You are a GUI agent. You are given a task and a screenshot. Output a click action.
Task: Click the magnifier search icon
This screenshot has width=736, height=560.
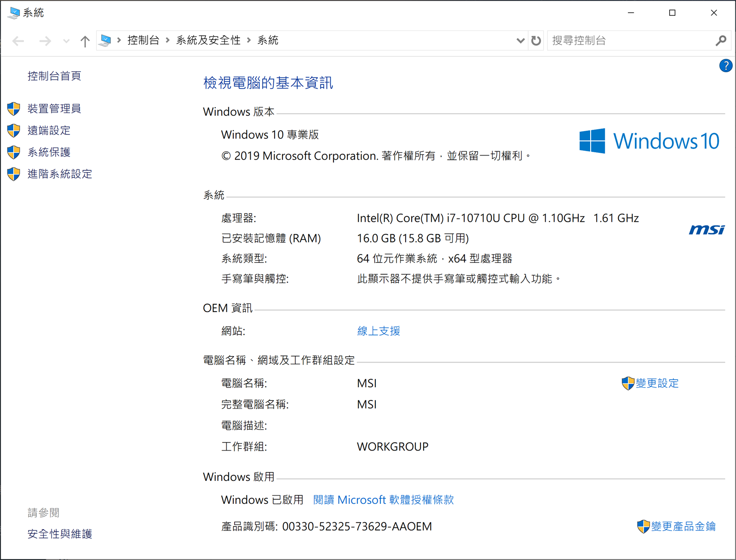(x=721, y=40)
